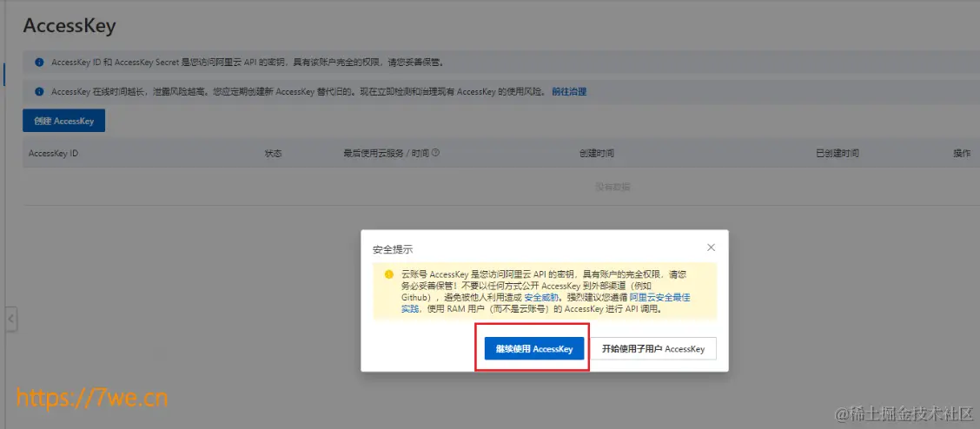980x429 pixels.
Task: Click info icon beside AccessKey 在线时间越长 notice
Action: click(x=39, y=92)
